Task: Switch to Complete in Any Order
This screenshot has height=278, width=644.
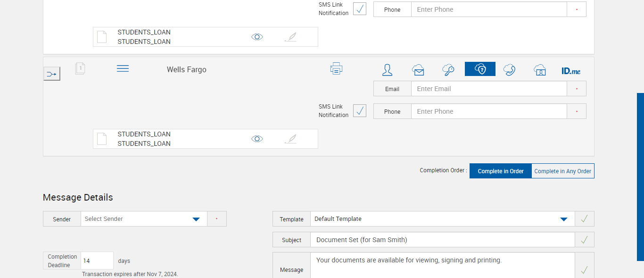Action: [x=562, y=171]
